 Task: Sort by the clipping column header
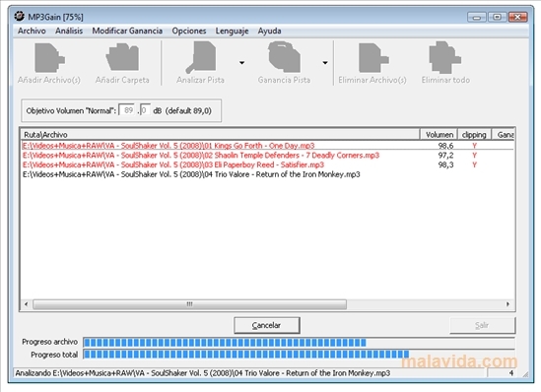pyautogui.click(x=474, y=135)
